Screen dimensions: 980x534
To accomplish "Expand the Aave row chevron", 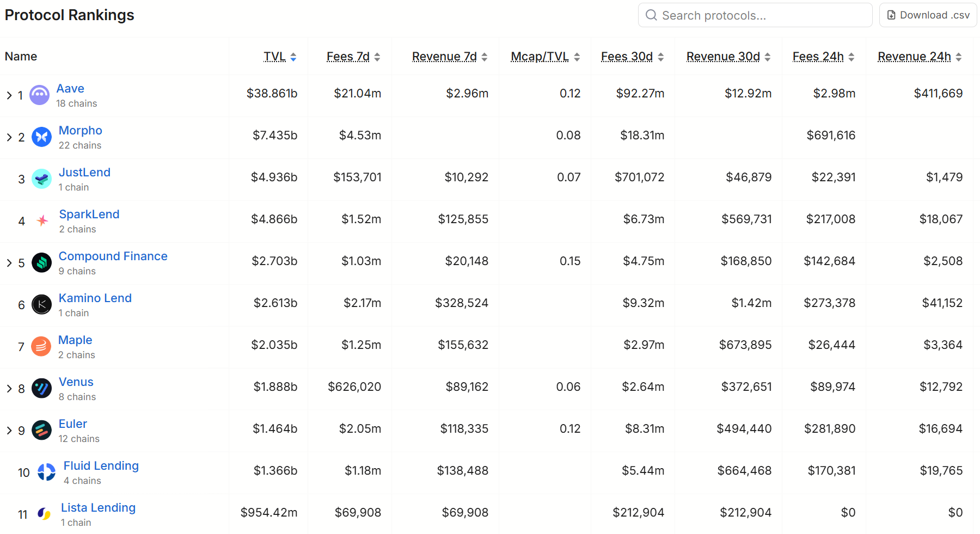I will coord(9,95).
